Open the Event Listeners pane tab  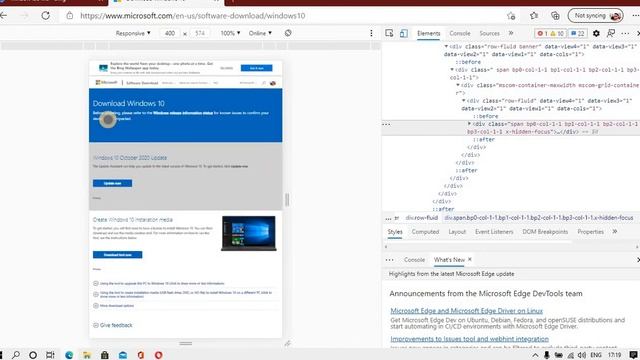[x=494, y=232]
